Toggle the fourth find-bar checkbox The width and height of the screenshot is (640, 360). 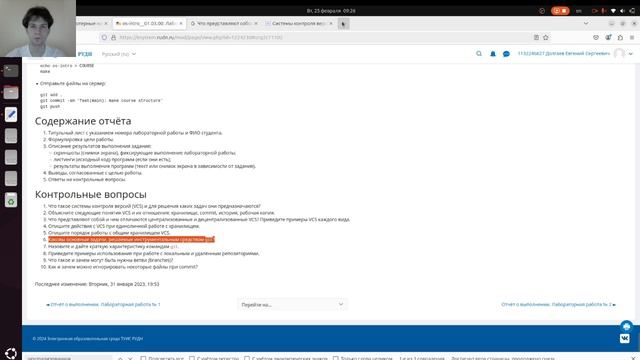coord(336,358)
